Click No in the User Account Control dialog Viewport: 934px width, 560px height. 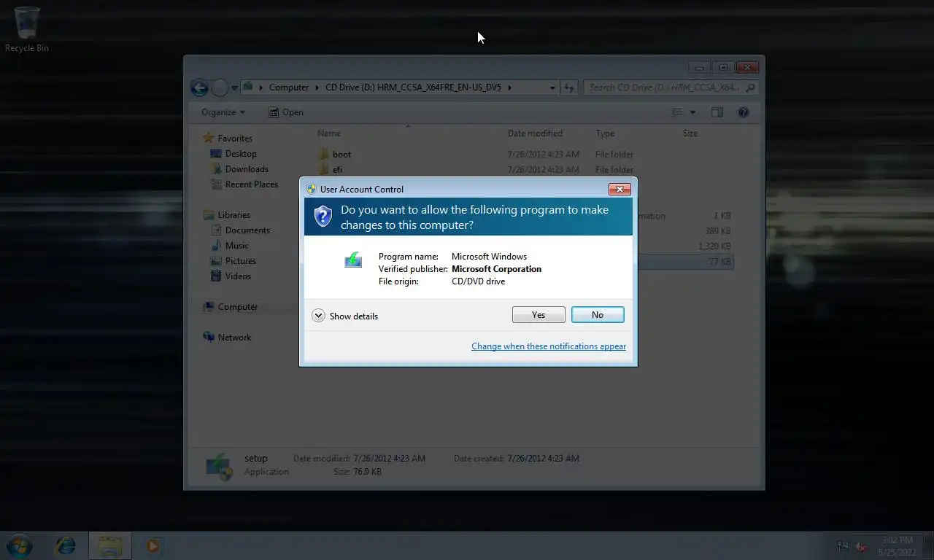coord(598,314)
